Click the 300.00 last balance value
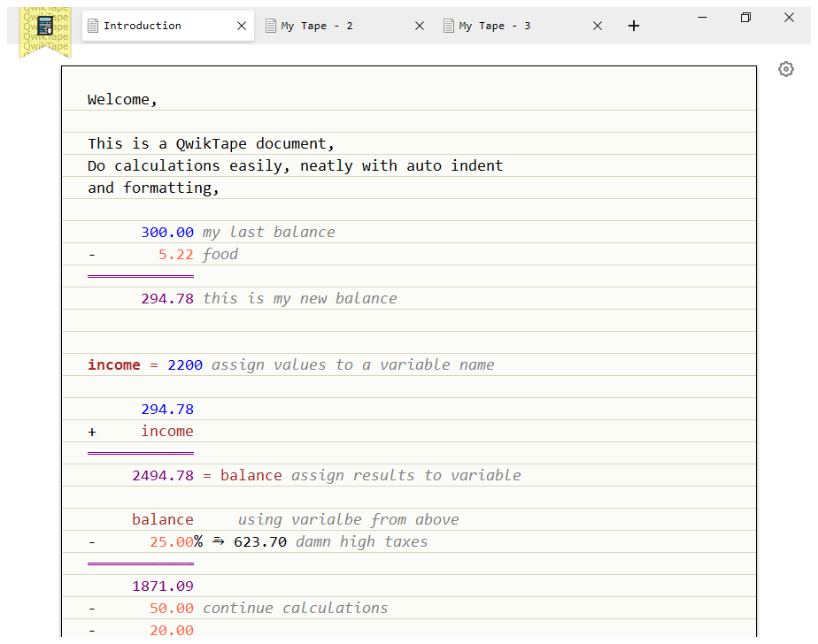This screenshot has height=644, width=818. (166, 233)
